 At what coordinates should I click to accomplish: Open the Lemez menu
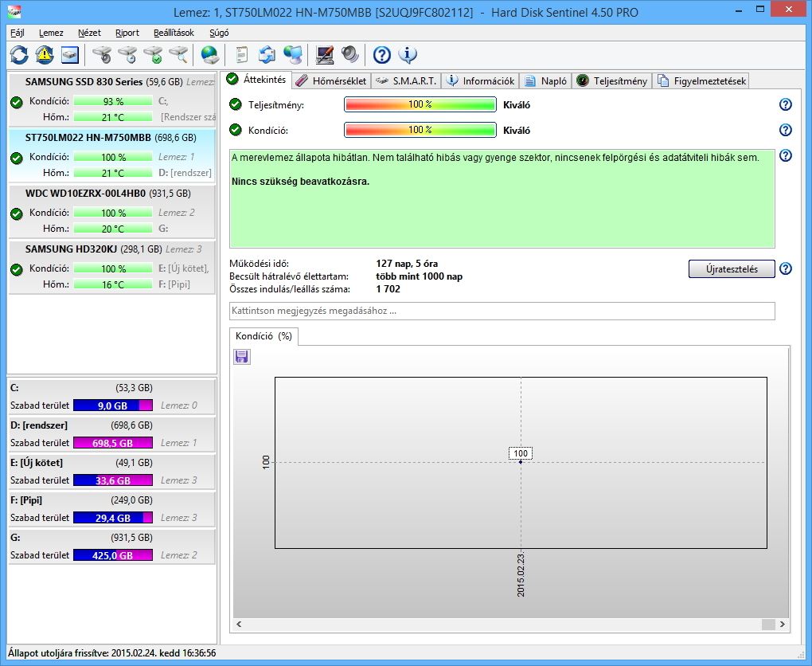51,33
